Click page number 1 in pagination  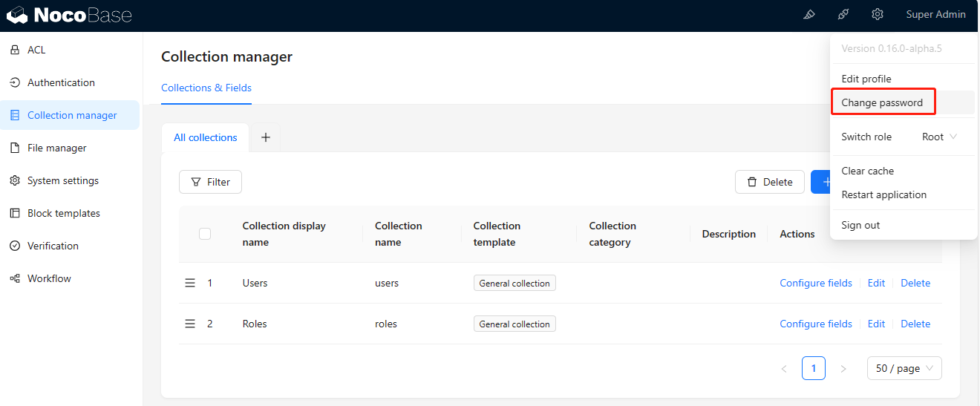pos(813,369)
